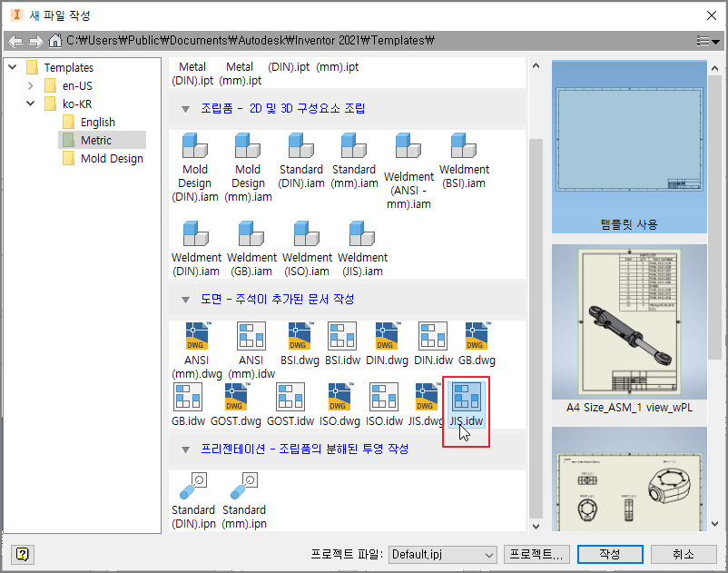Pick DIN.dwg drawing template
Viewport: 728px width, 573px height.
pyautogui.click(x=387, y=344)
